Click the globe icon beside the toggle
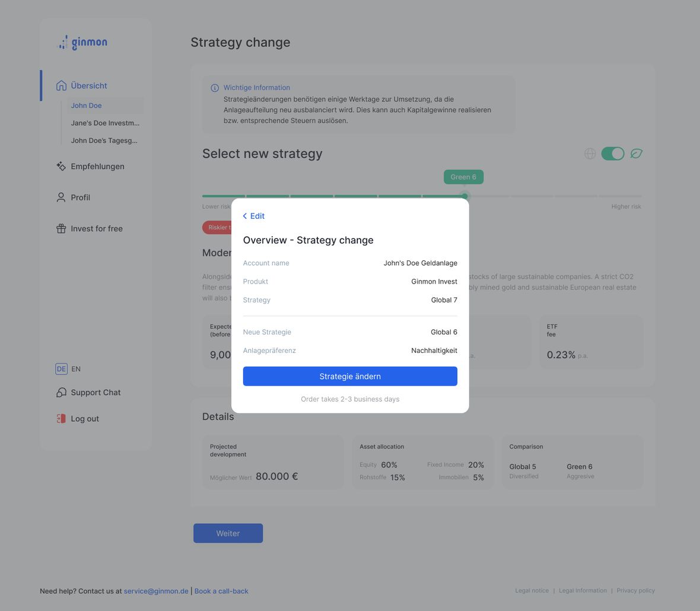The image size is (700, 611). click(590, 154)
